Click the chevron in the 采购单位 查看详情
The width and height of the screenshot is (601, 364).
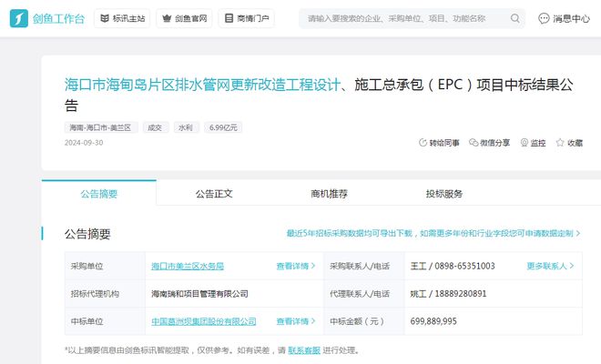tap(313, 266)
